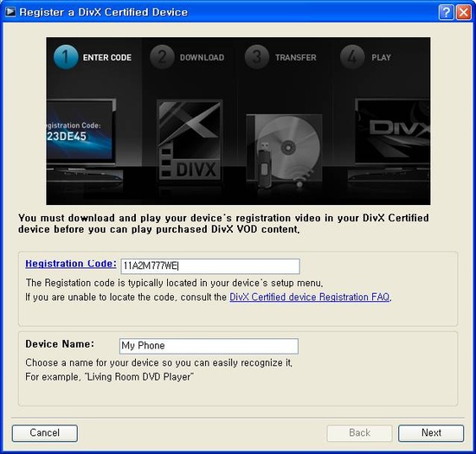Click the Next button
The height and width of the screenshot is (454, 476).
tap(431, 432)
